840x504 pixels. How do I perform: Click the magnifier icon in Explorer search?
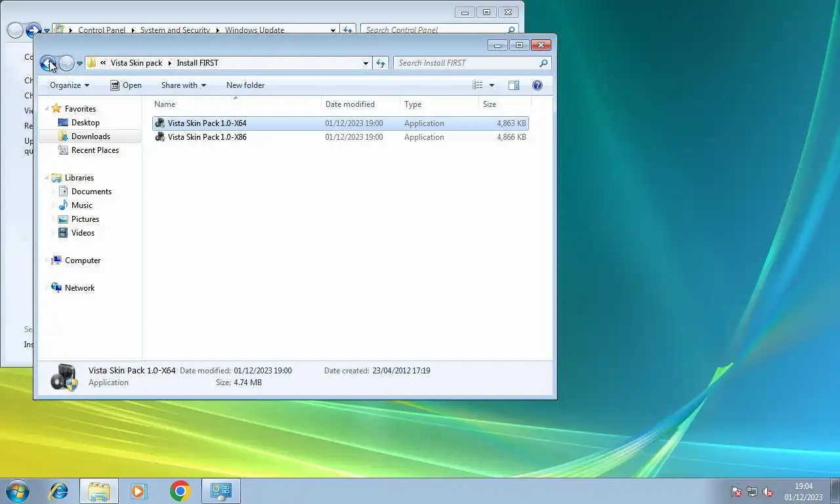tap(543, 63)
